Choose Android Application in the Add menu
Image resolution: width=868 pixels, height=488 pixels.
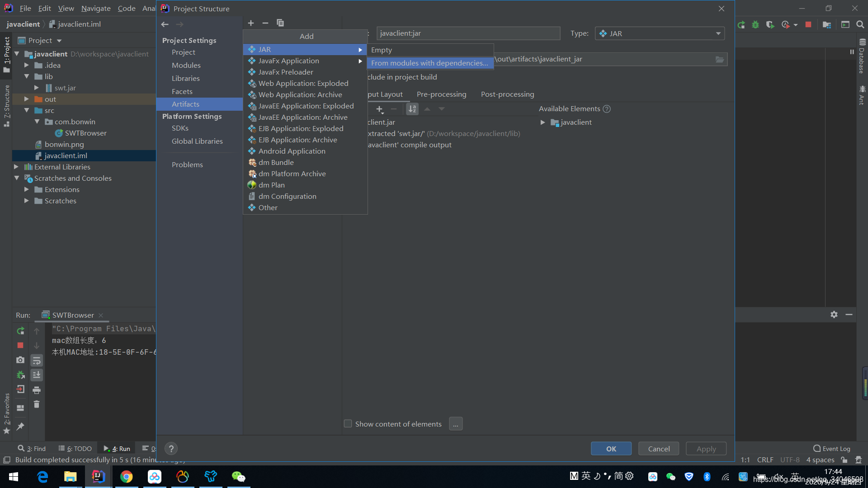coord(305,151)
